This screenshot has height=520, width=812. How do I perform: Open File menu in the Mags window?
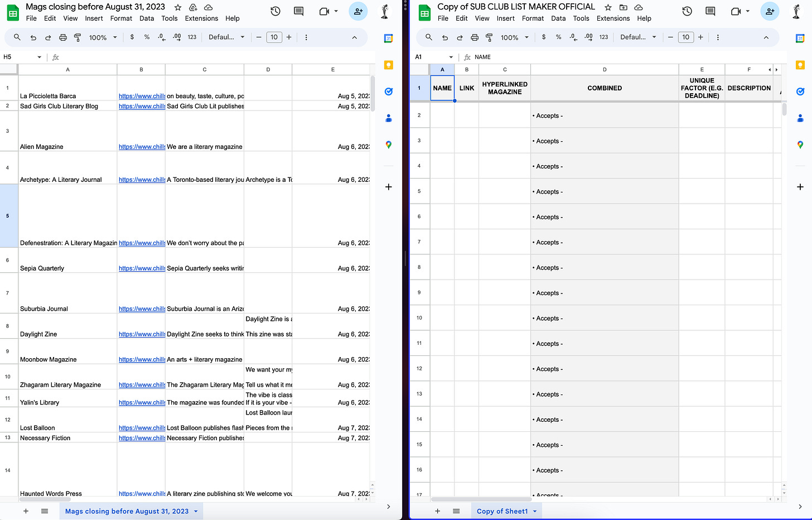tap(31, 18)
